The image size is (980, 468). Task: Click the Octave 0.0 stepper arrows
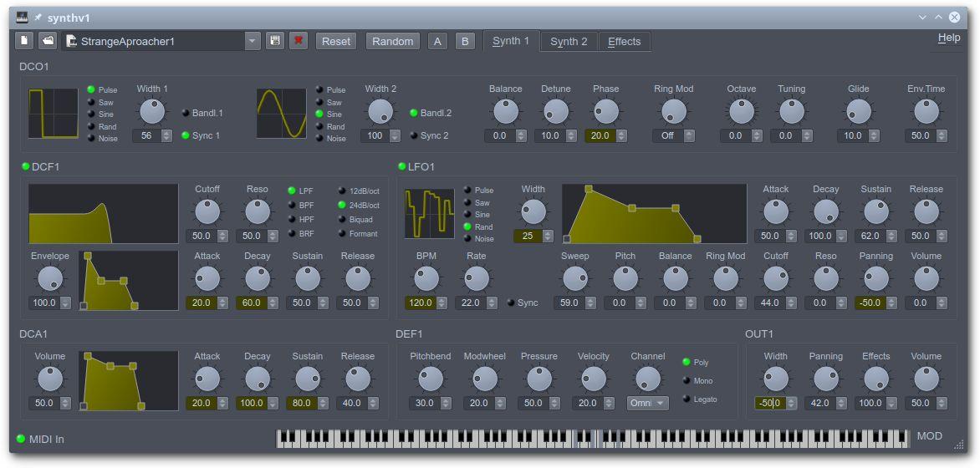(x=758, y=135)
